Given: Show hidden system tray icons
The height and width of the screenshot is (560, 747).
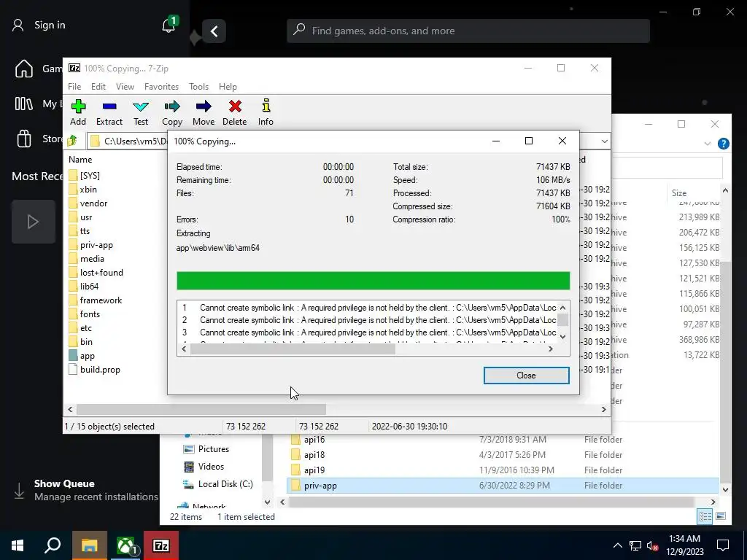Looking at the screenshot, I should [x=617, y=545].
